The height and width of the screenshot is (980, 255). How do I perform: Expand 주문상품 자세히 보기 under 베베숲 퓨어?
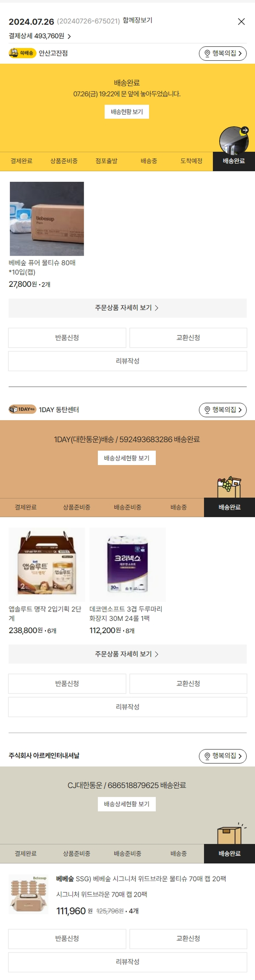click(x=127, y=308)
